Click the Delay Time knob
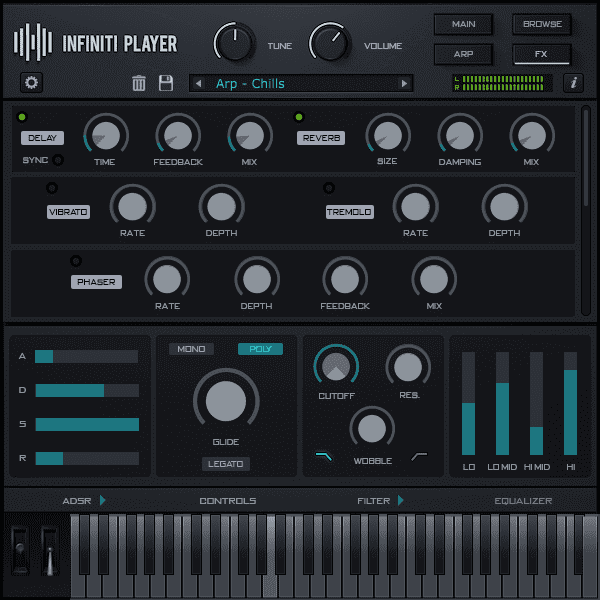 click(x=106, y=135)
